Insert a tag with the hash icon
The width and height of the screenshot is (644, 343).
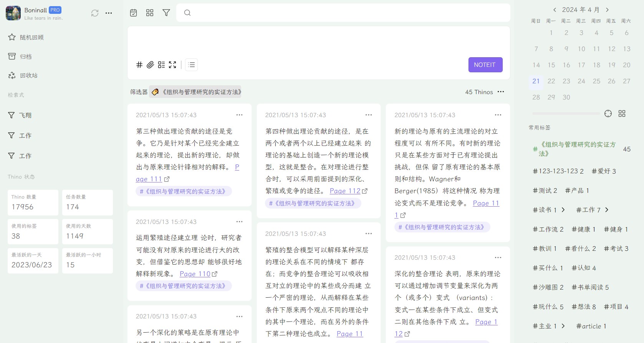tap(139, 65)
